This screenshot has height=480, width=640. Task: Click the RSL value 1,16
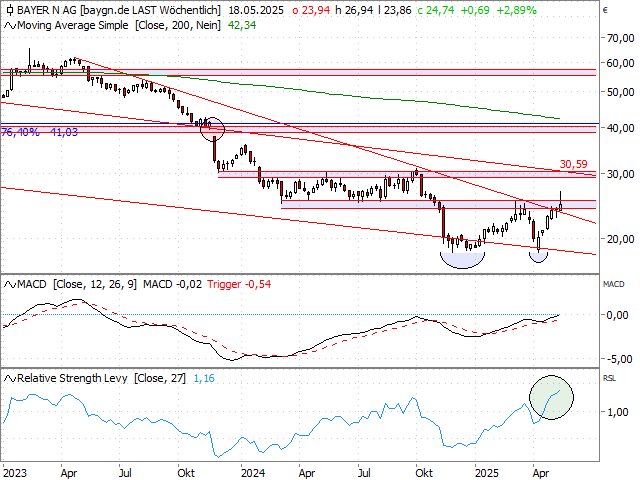[204, 378]
